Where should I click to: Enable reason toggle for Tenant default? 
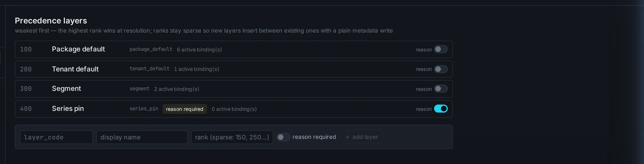441,69
